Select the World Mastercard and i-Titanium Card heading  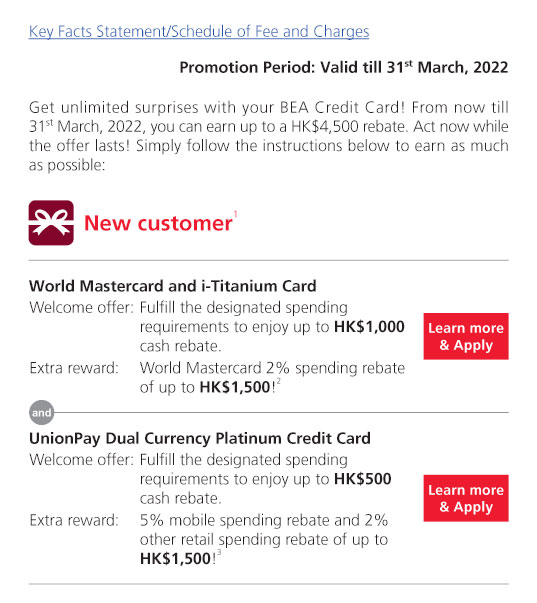(x=173, y=286)
